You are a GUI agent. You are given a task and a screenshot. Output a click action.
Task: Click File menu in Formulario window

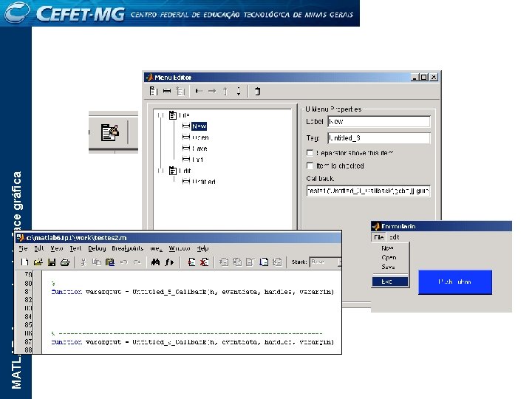click(378, 237)
